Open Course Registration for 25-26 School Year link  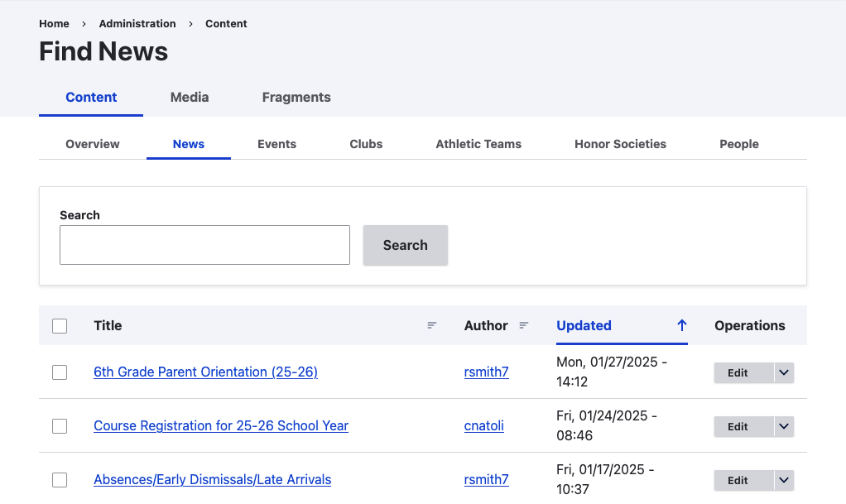coord(221,425)
